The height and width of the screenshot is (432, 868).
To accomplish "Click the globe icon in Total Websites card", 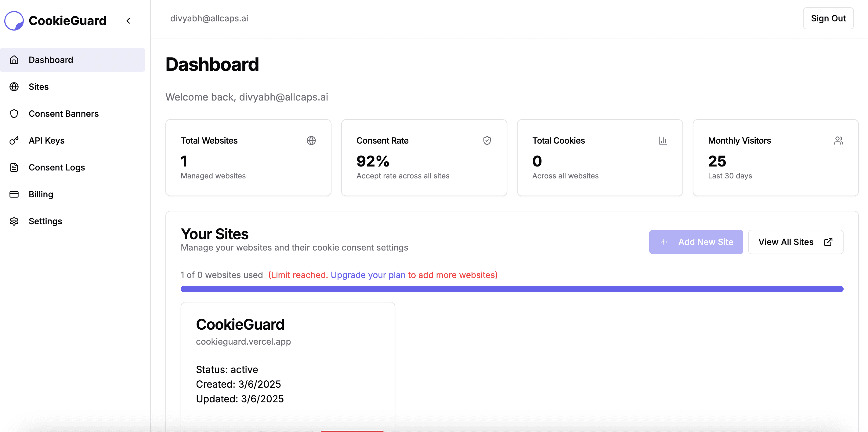I will coord(311,141).
